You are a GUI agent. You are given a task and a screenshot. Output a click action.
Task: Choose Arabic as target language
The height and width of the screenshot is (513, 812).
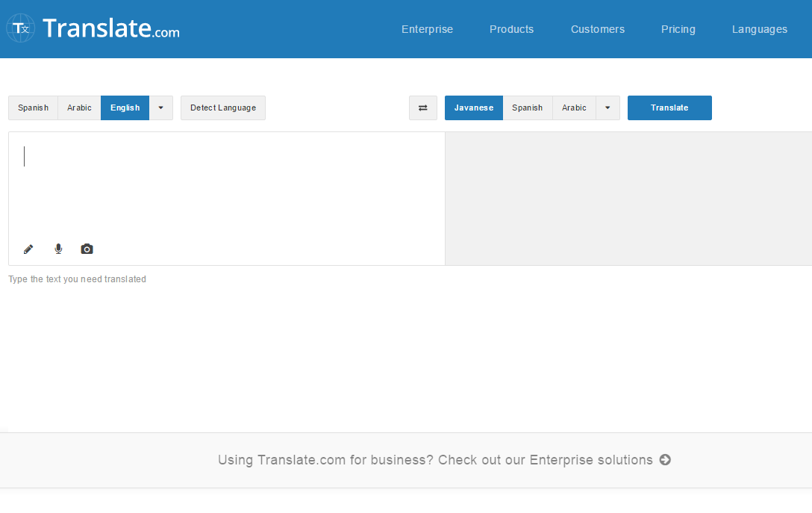tap(574, 108)
